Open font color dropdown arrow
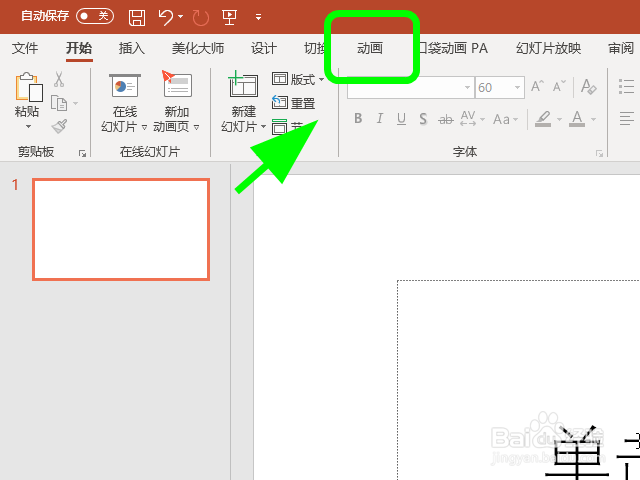Screen dimensions: 640x480 point(593,119)
